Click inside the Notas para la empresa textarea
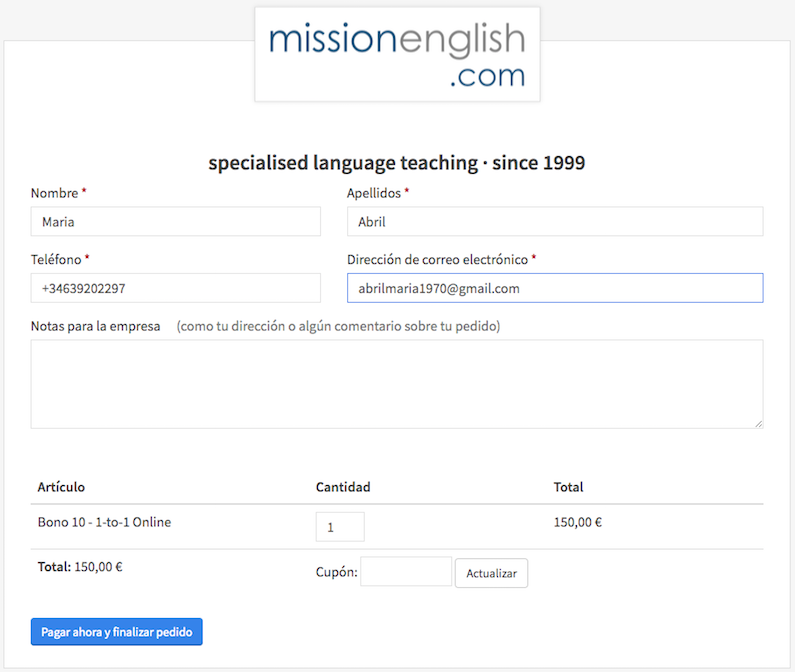This screenshot has height=672, width=795. (396, 384)
